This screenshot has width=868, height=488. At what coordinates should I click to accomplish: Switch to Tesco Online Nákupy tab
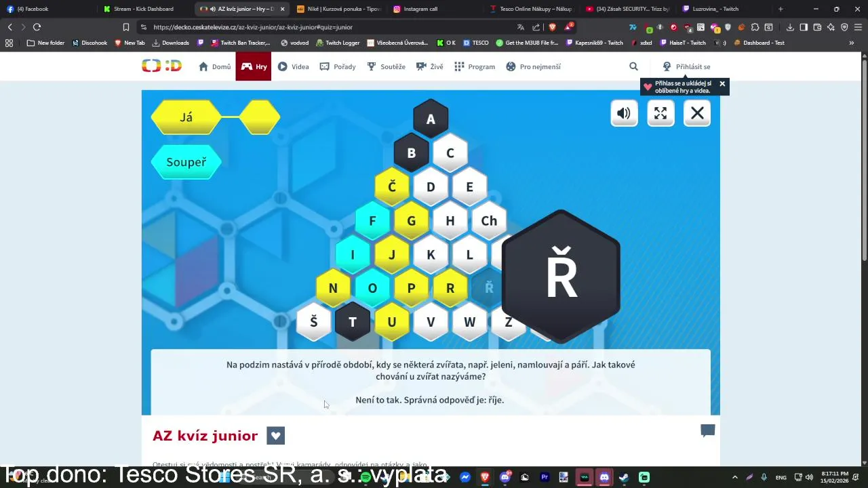pyautogui.click(x=532, y=9)
